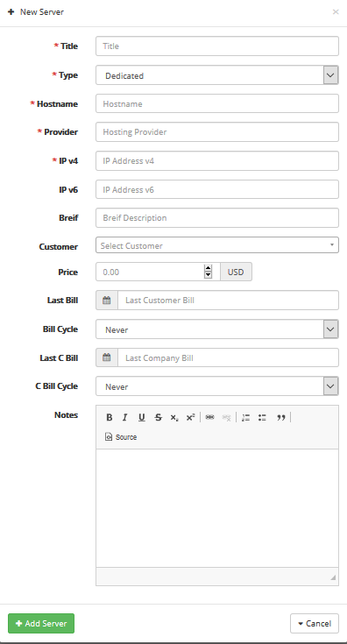Increase the Price with the up stepper

click(209, 268)
